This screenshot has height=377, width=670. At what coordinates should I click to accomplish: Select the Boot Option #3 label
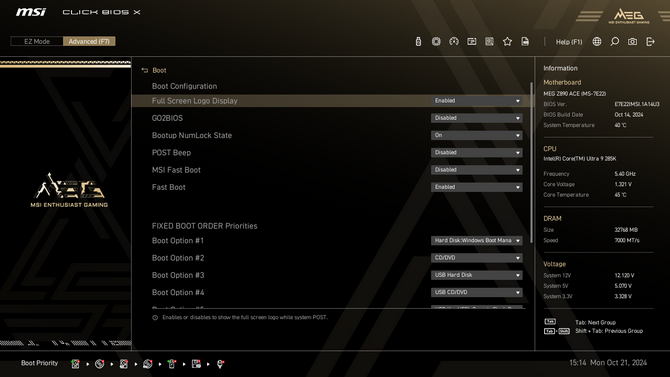coord(178,275)
